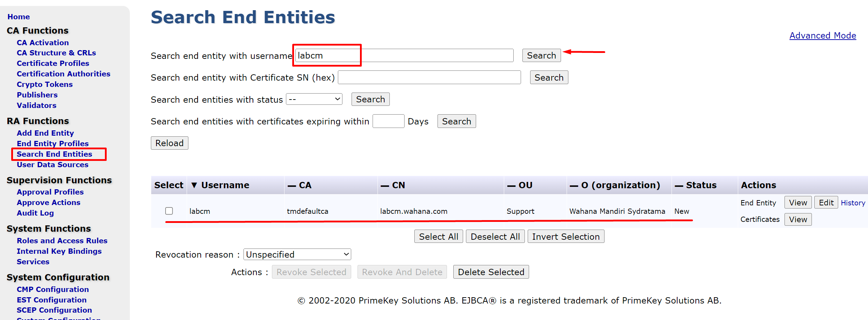
Task: Click the expiring within Days field
Action: coord(388,121)
